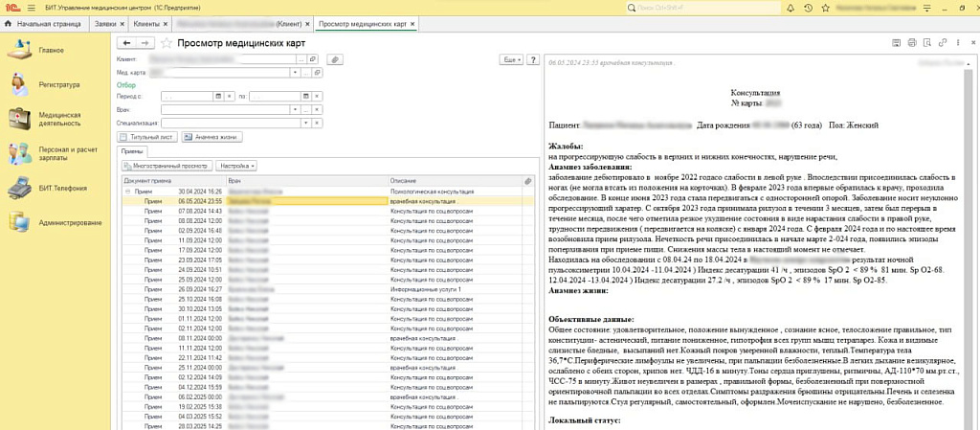Select the row dated 08.11.2024 00:00
This screenshot has width=980, height=430.
(x=327, y=338)
